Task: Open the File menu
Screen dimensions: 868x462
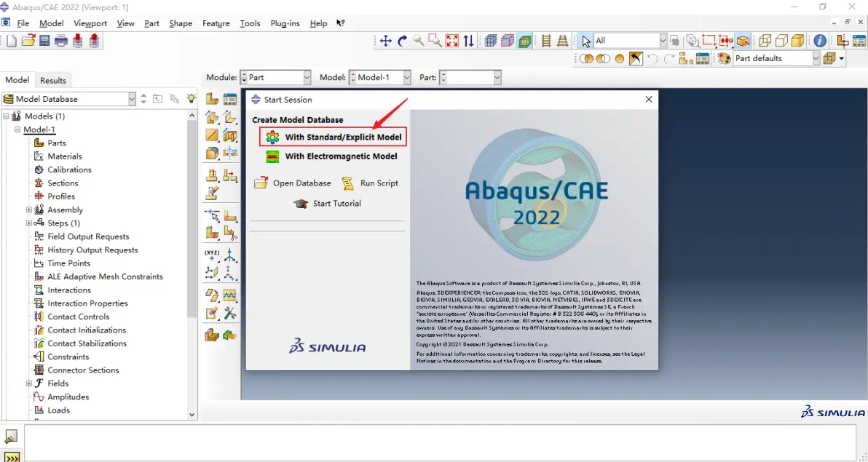Action: click(x=23, y=23)
